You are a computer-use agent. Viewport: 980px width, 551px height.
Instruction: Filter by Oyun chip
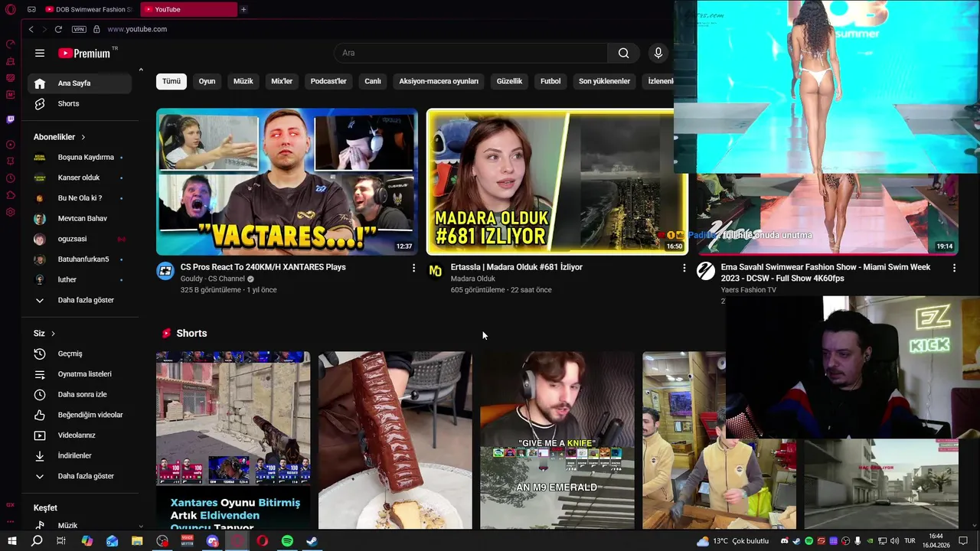point(207,81)
